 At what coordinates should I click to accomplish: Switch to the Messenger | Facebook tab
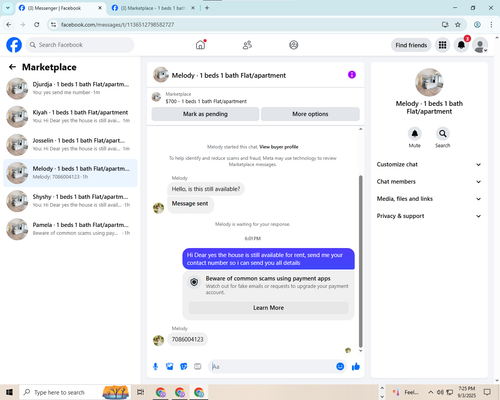pyautogui.click(x=60, y=8)
